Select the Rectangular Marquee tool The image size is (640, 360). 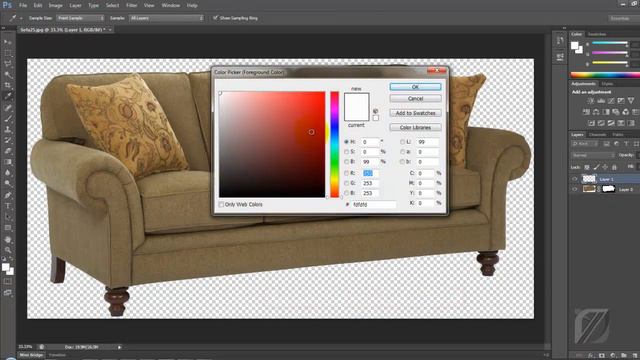click(8, 53)
